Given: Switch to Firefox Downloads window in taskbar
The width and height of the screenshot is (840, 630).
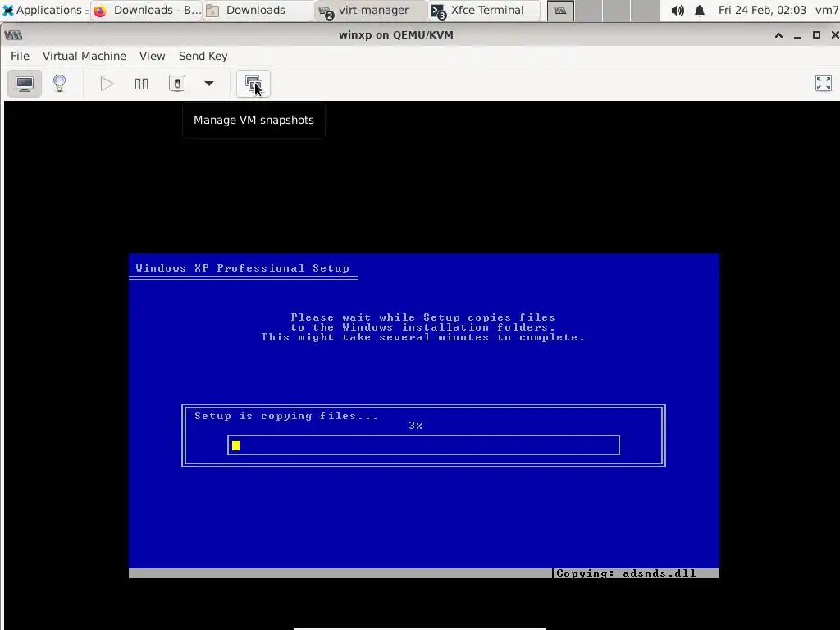Looking at the screenshot, I should click(147, 10).
